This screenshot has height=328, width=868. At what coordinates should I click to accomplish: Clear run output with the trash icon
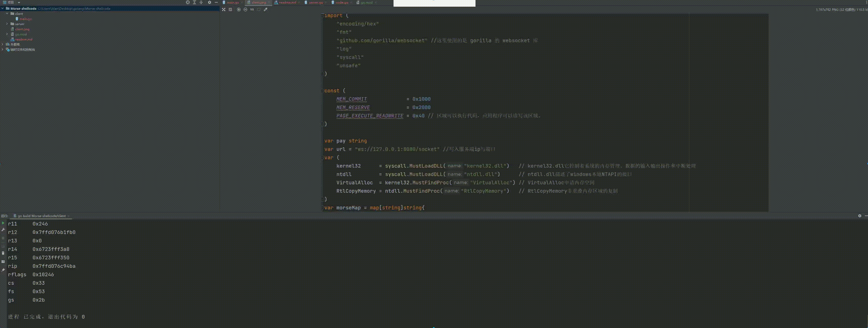pos(3,253)
